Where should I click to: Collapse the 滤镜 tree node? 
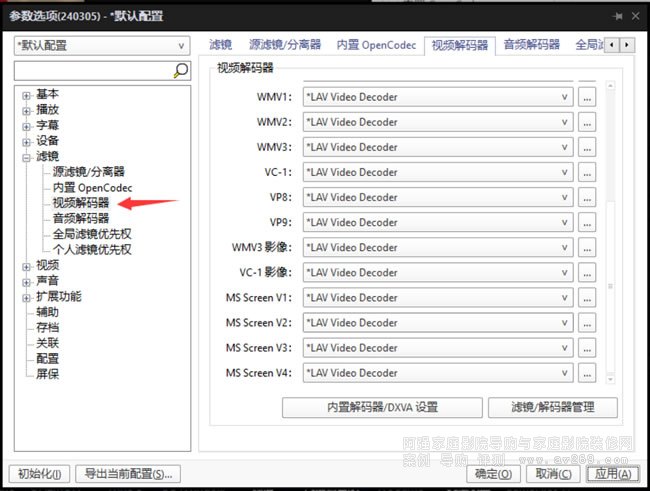tap(27, 157)
